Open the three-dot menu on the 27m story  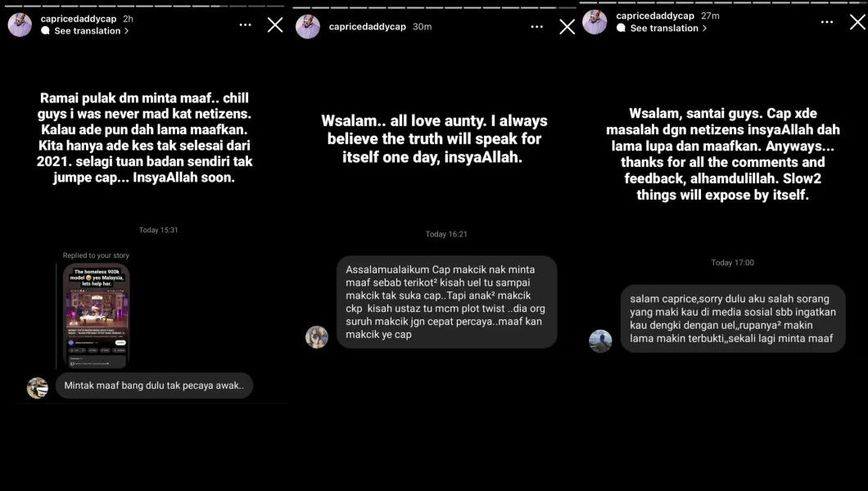pyautogui.click(x=827, y=22)
